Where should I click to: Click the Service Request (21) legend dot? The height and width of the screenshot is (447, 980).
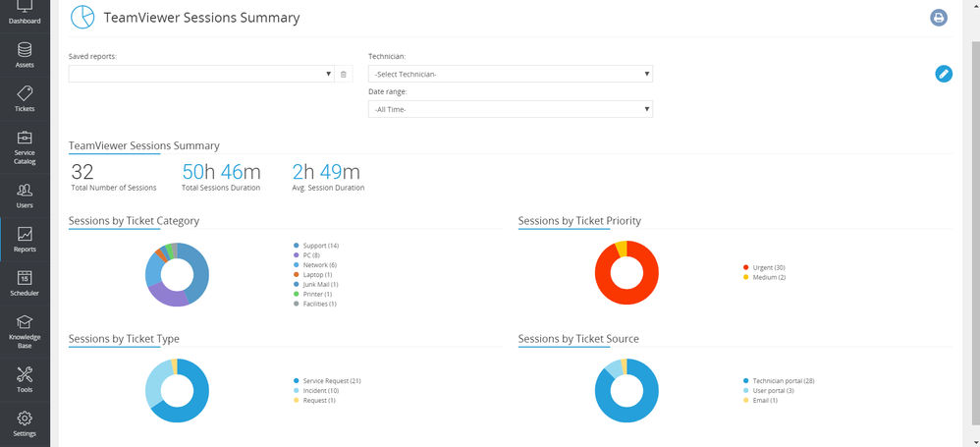click(297, 381)
